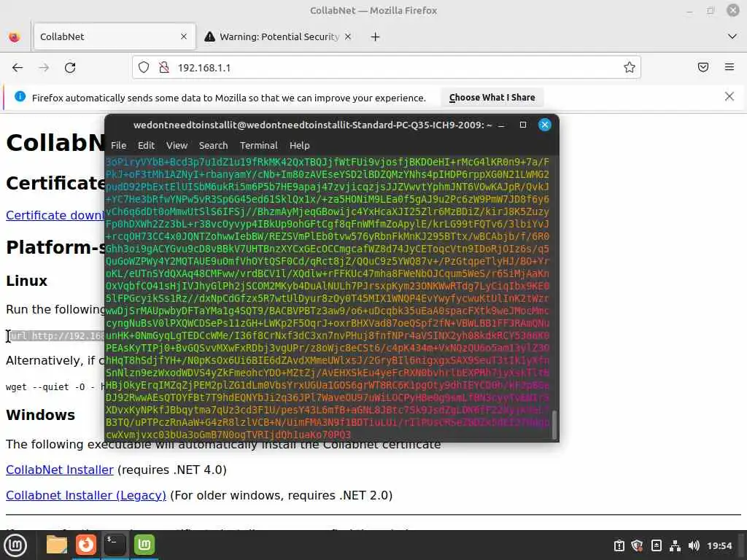Close the terminal window

click(x=544, y=125)
